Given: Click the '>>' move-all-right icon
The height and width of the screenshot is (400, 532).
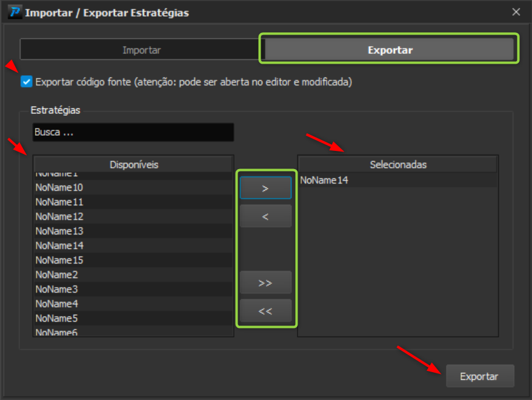Looking at the screenshot, I should pyautogui.click(x=265, y=282).
